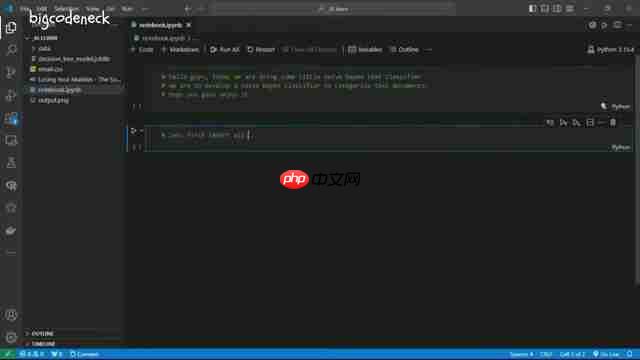Click the Go Live status bar item
The image size is (640, 360).
[607, 354]
